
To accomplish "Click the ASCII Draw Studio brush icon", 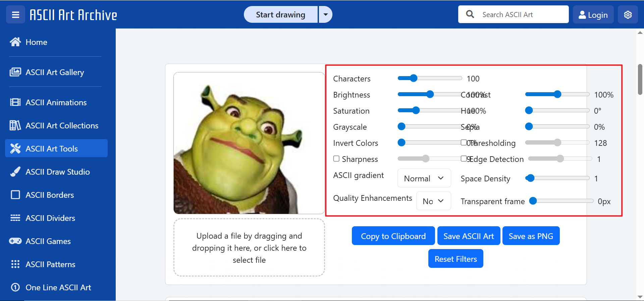I will (x=15, y=172).
